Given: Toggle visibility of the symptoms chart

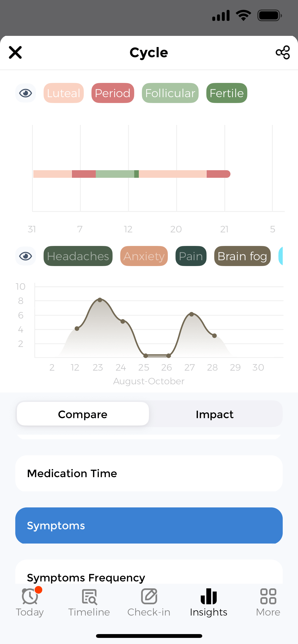Looking at the screenshot, I should point(25,256).
